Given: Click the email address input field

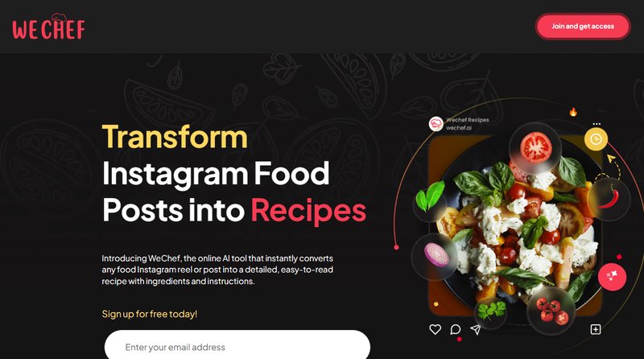Looking at the screenshot, I should [237, 345].
